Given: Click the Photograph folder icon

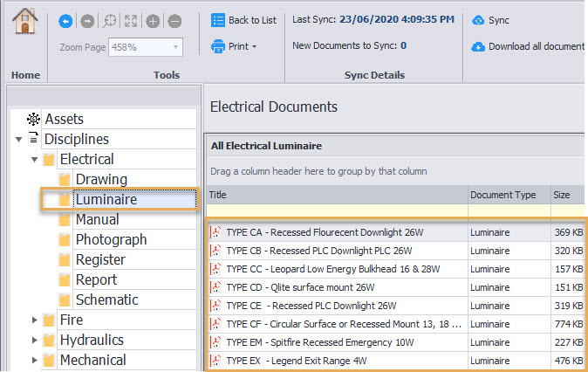Looking at the screenshot, I should tap(65, 239).
